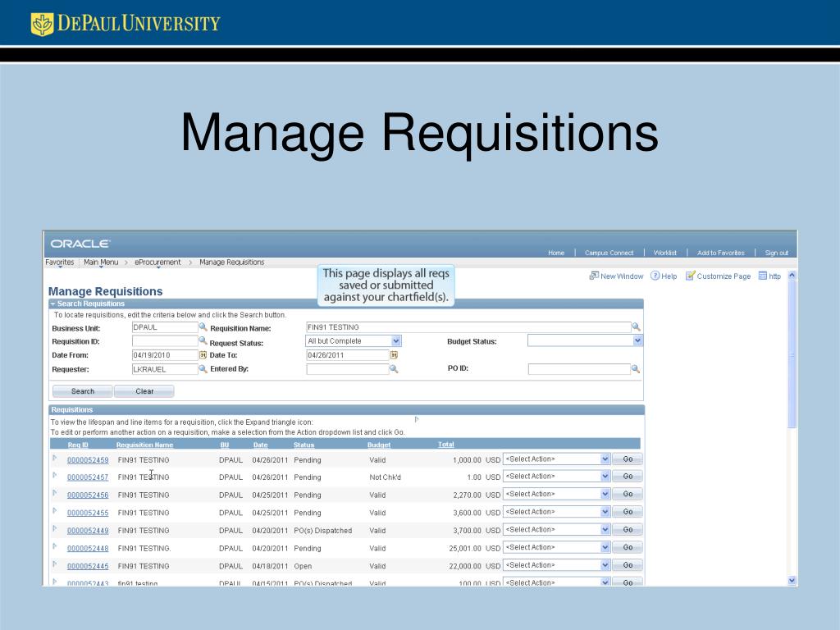
Task: Click Go for requisition 0000052455
Action: (628, 512)
